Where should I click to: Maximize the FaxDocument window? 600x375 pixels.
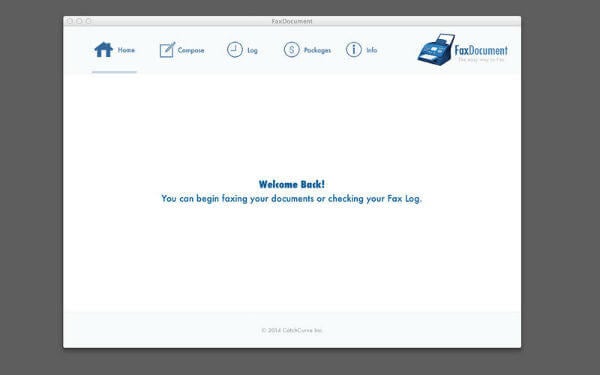[x=89, y=21]
